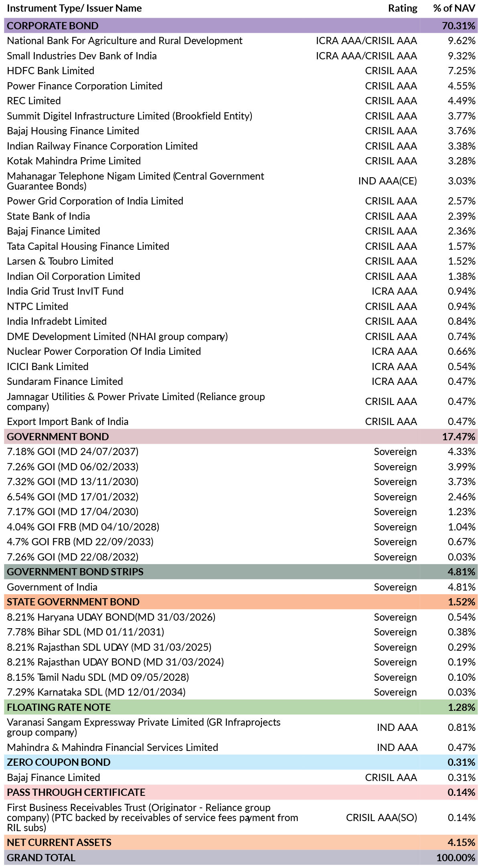Select the 7.78% Bihar SDL row
This screenshot has width=482, height=868.
241,632
